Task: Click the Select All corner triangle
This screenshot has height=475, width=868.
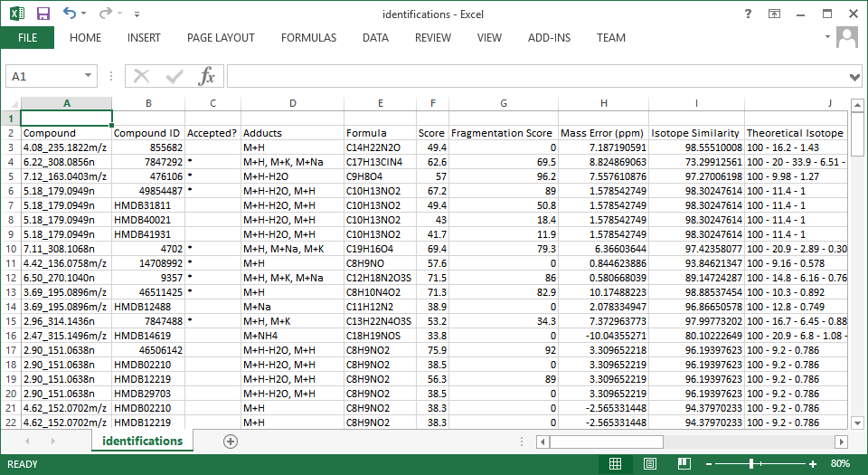Action: coord(14,103)
